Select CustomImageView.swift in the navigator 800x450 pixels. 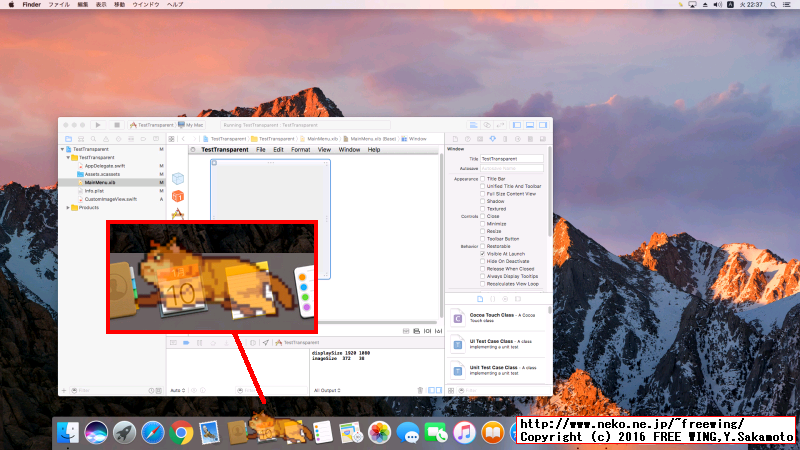coord(110,199)
